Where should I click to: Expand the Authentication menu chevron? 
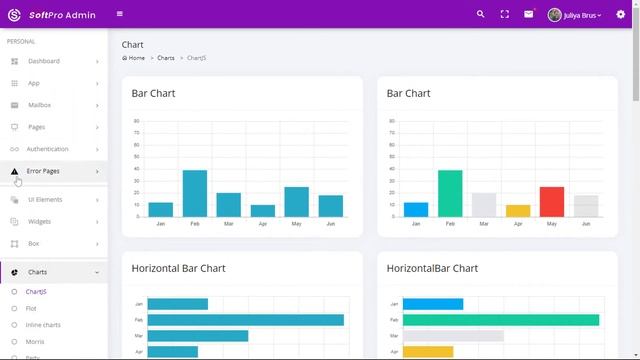(97, 149)
